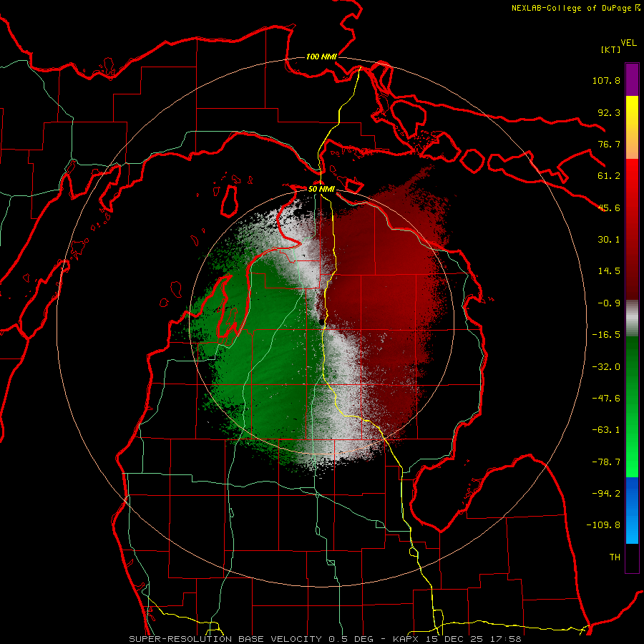Click the TH threshold label in legend

[x=615, y=557]
